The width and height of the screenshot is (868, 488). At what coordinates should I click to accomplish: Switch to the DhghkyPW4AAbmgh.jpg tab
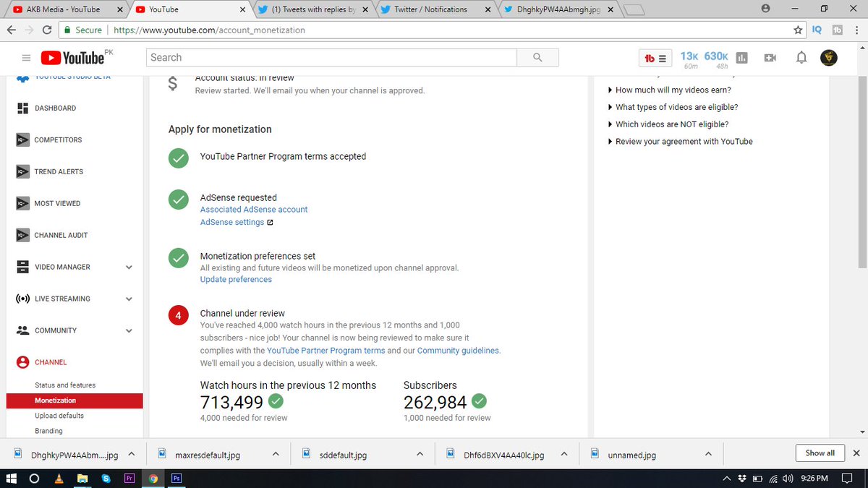point(557,9)
